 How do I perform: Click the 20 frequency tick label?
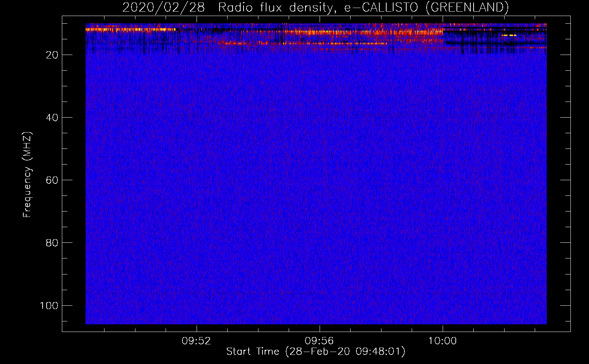click(x=52, y=55)
